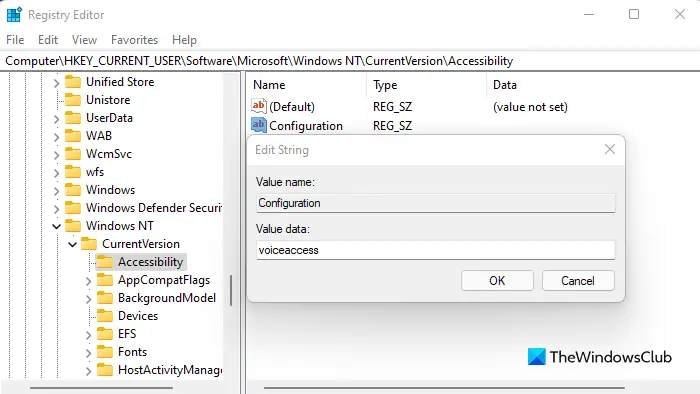The width and height of the screenshot is (700, 394).
Task: Select the Accessibility tree item label
Action: (150, 262)
